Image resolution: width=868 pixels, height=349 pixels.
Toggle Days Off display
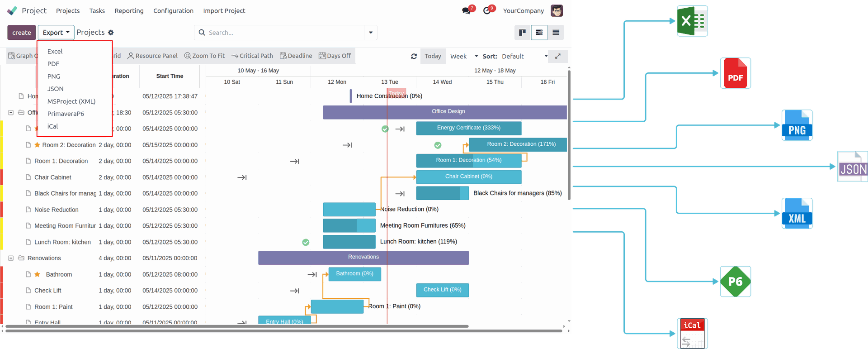click(335, 56)
